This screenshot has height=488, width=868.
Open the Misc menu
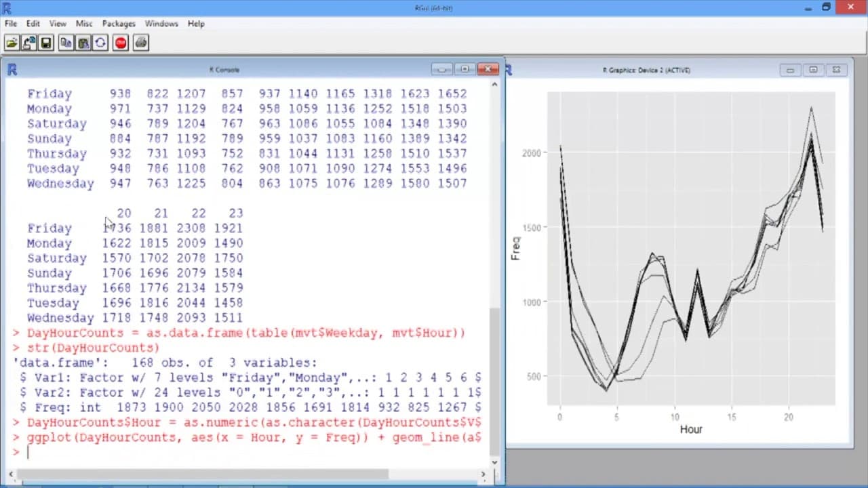click(84, 24)
